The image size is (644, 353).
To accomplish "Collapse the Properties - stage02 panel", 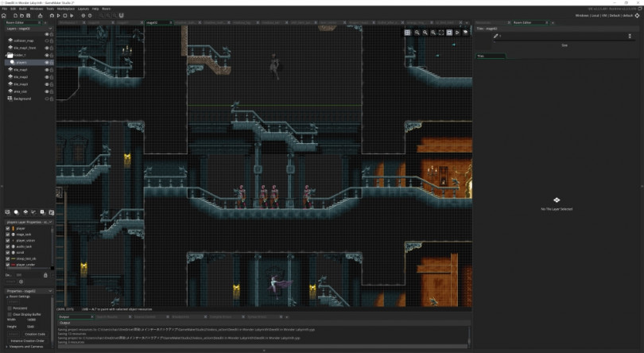I will pyautogui.click(x=50, y=291).
